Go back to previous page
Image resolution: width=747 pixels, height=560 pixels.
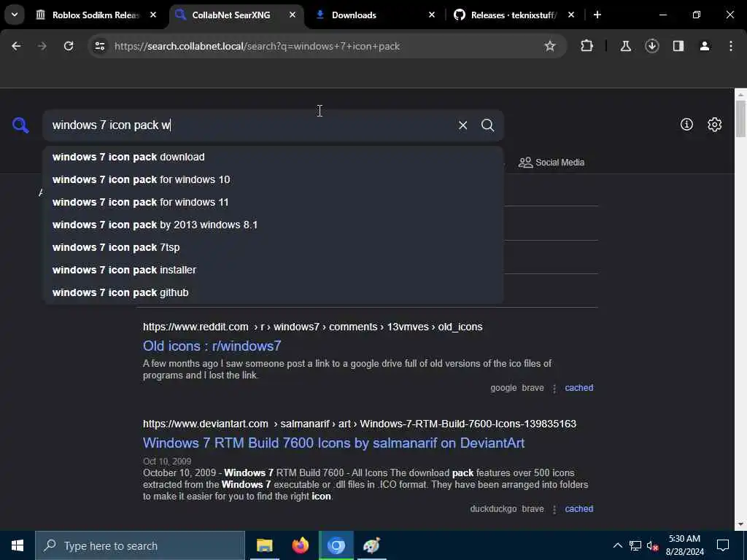(16, 46)
